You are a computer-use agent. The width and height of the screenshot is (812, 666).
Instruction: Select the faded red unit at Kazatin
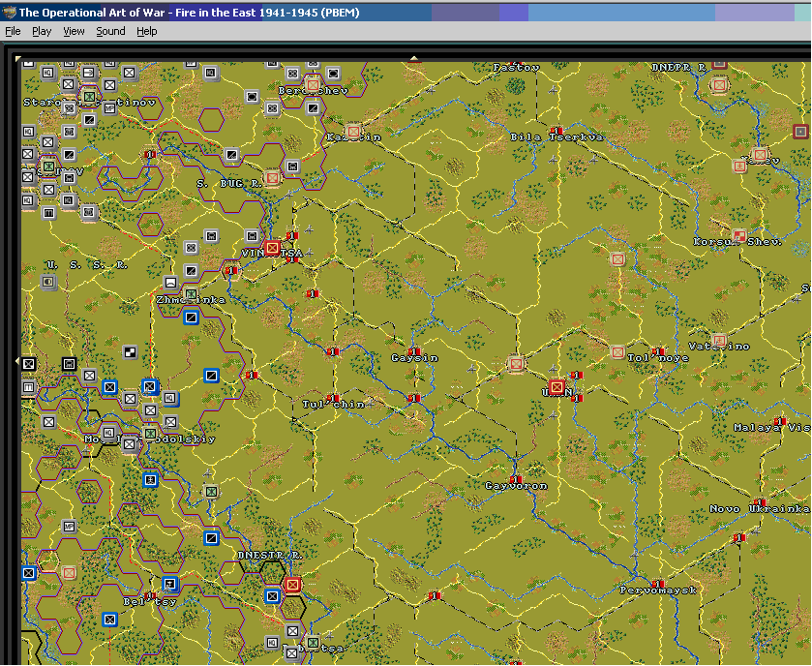pyautogui.click(x=353, y=132)
